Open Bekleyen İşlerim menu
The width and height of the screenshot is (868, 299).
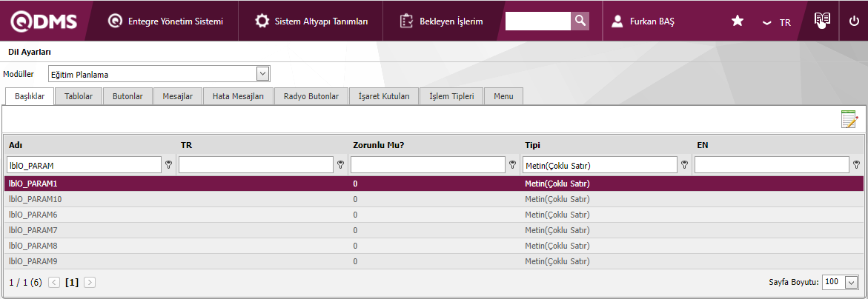click(441, 21)
